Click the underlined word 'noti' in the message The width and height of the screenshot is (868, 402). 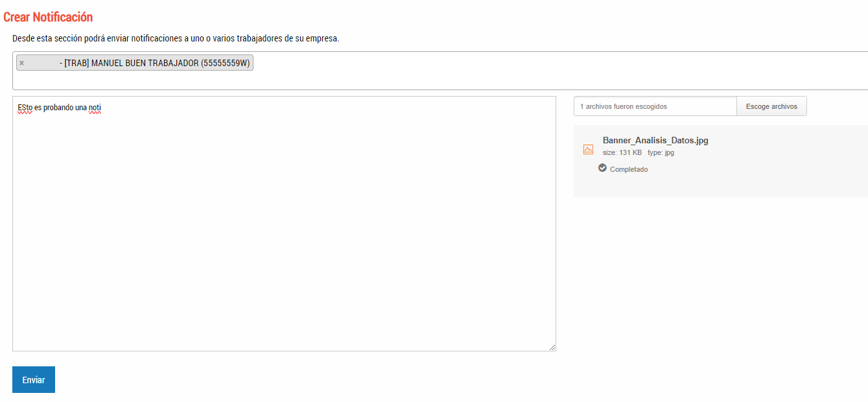point(95,108)
